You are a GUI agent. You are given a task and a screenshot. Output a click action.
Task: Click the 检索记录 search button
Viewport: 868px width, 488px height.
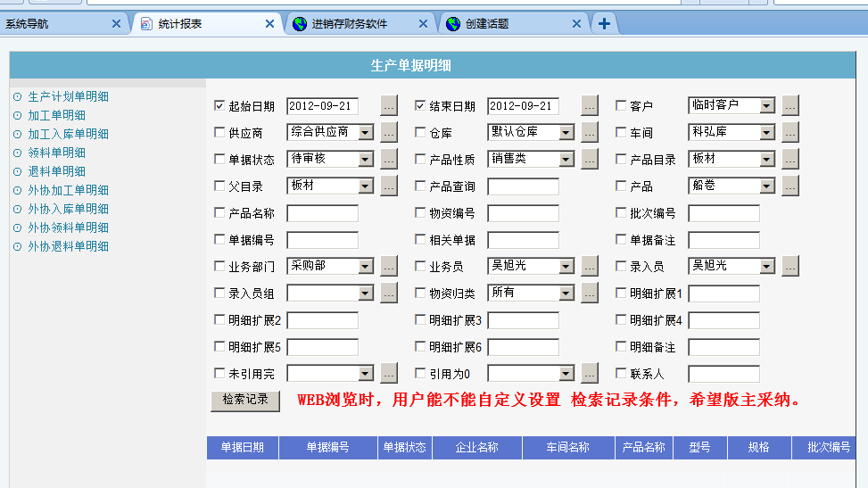(x=245, y=401)
